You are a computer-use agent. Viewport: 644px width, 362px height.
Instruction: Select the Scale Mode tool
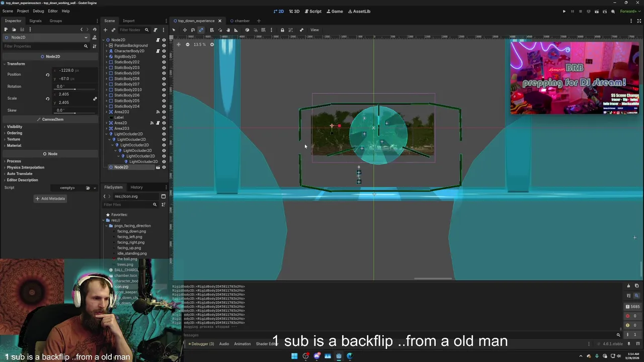point(201,30)
